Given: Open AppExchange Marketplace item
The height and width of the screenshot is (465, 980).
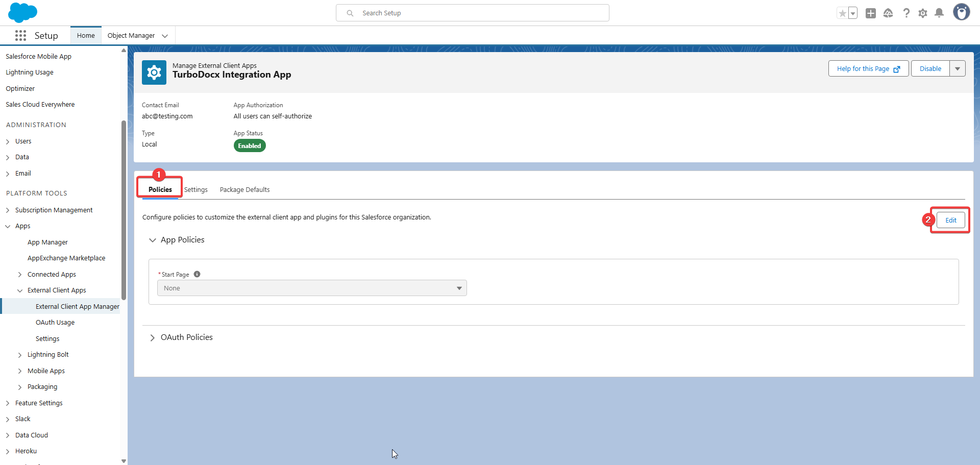Looking at the screenshot, I should pos(66,258).
